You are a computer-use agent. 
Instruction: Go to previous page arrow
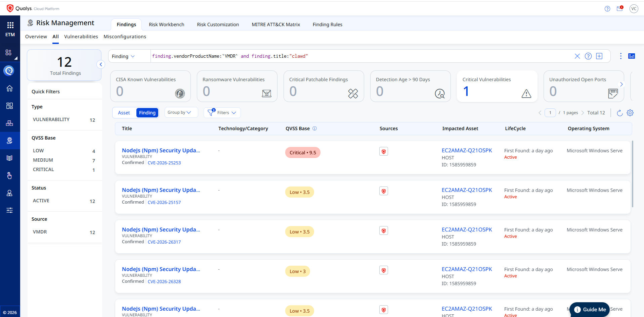click(x=540, y=113)
